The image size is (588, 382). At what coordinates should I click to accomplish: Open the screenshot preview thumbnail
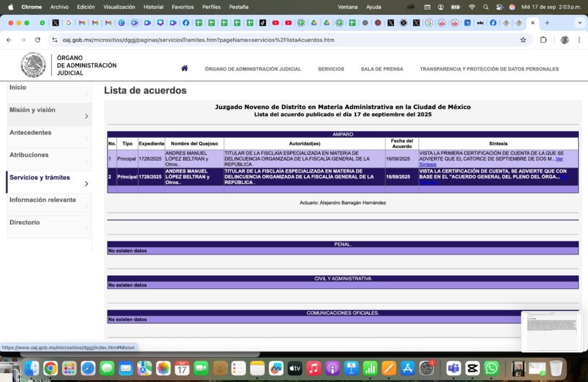coord(552,332)
